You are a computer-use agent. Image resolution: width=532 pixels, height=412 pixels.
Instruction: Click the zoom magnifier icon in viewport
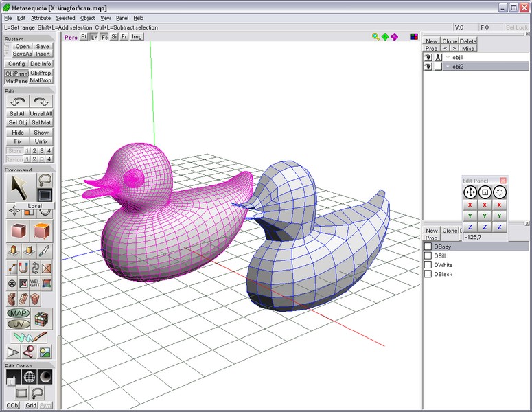coord(375,36)
